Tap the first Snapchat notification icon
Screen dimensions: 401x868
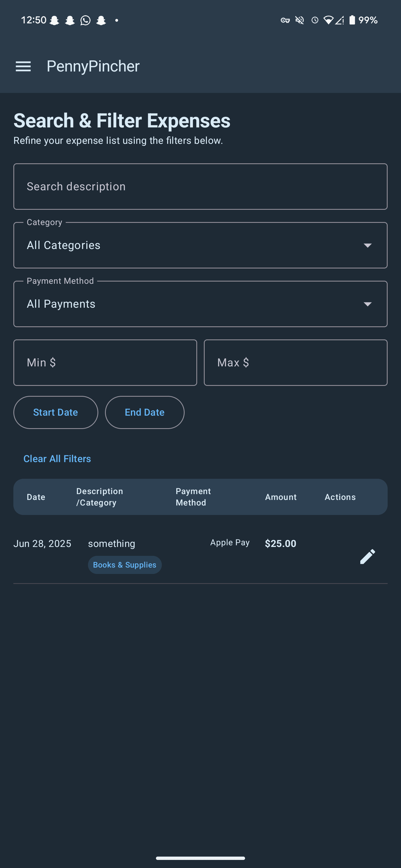coord(54,21)
